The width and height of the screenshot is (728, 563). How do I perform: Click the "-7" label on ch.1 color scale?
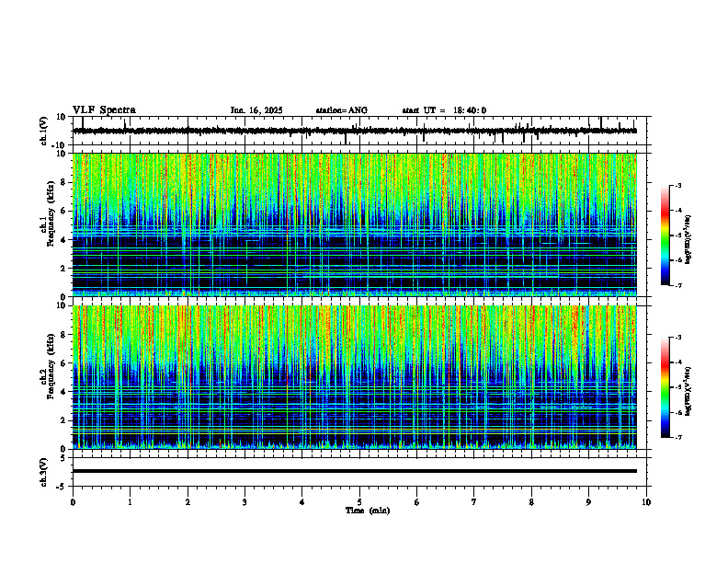(x=678, y=285)
